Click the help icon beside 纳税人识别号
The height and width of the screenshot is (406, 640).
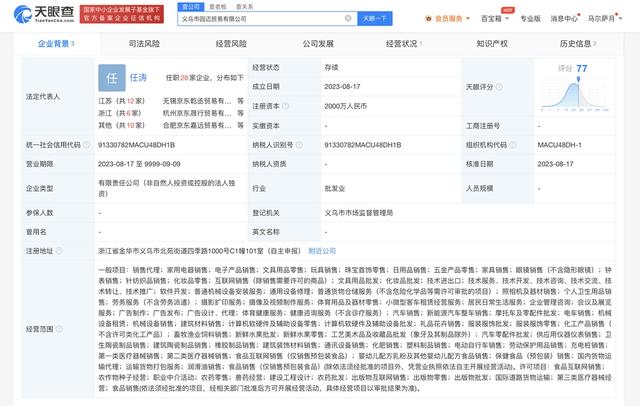(299, 145)
